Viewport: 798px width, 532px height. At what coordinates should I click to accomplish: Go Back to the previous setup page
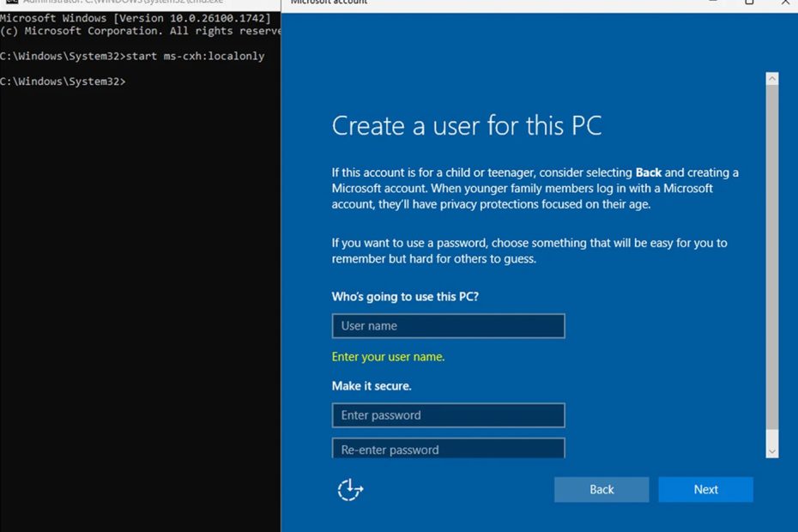[602, 490]
